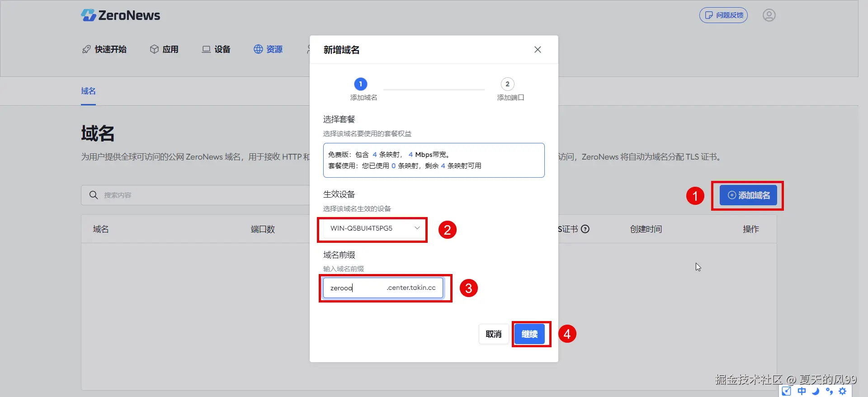Image resolution: width=868 pixels, height=397 pixels.
Task: Click 取消 to cancel
Action: pos(494,334)
